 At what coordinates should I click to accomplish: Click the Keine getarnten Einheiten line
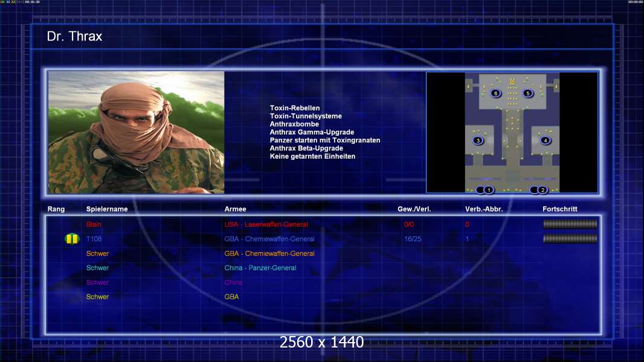click(312, 156)
